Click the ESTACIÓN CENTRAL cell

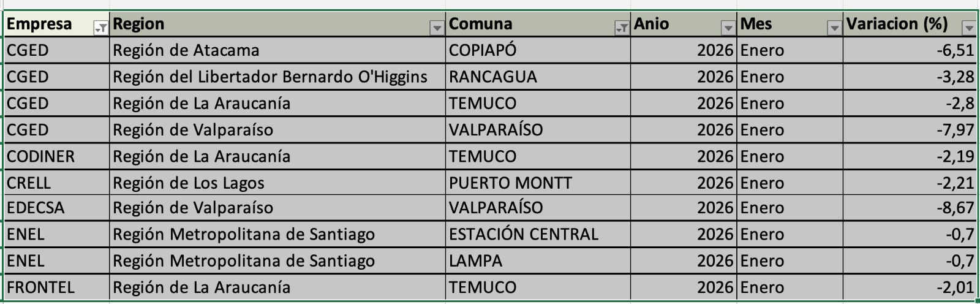(x=523, y=235)
